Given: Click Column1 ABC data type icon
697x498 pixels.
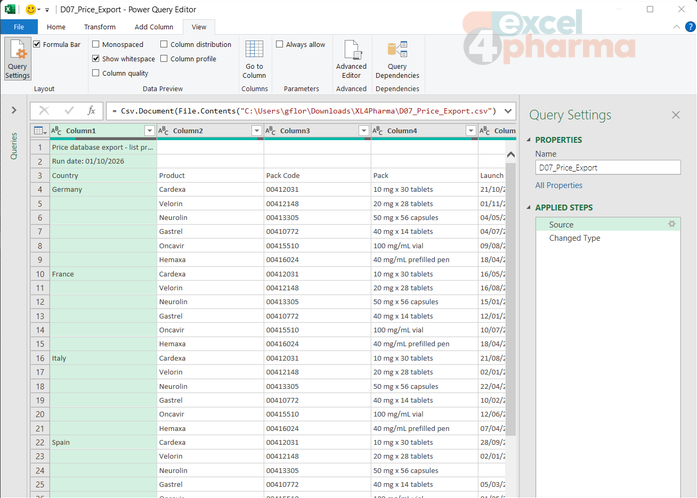Looking at the screenshot, I should pos(56,131).
